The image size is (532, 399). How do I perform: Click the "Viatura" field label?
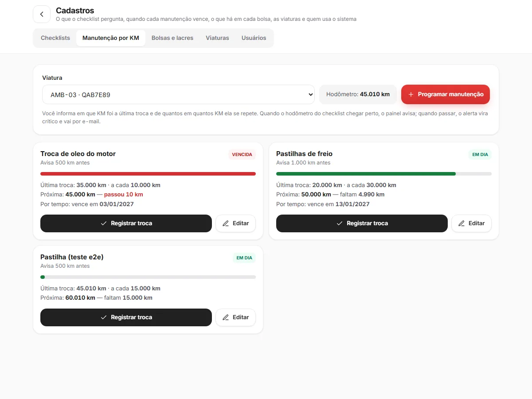[52, 78]
